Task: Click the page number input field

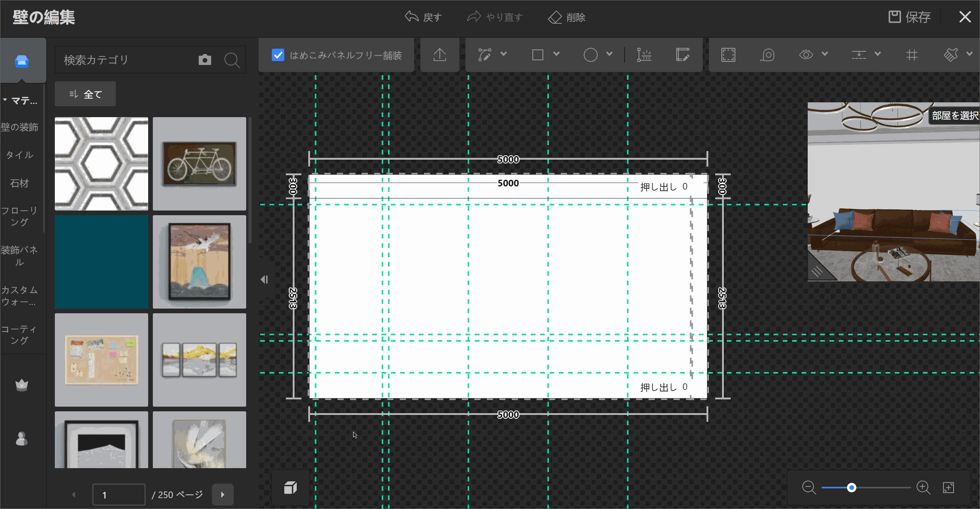Action: [119, 495]
